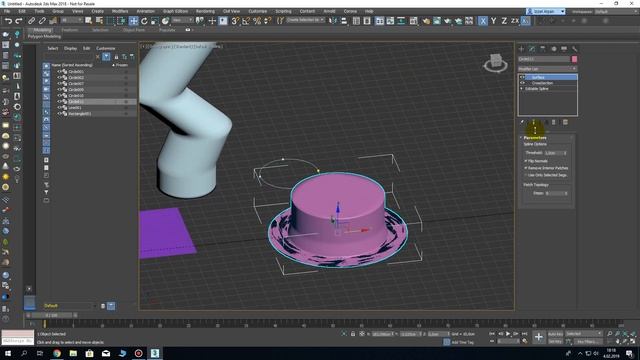Open the Create Selection Set dropdown
The image size is (640, 360).
point(305,20)
